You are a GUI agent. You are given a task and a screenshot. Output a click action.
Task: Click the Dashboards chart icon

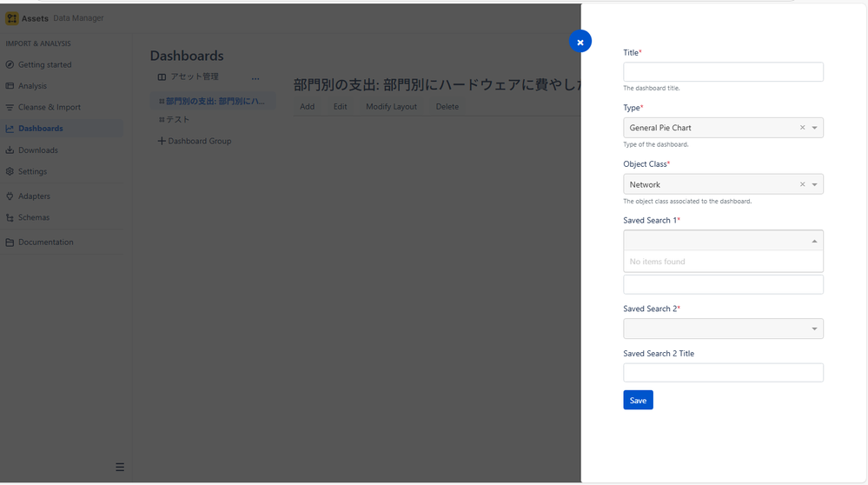point(10,129)
